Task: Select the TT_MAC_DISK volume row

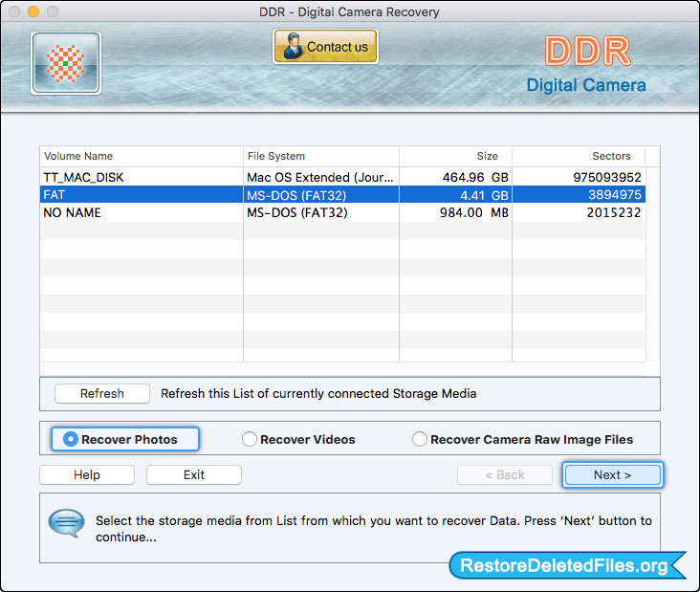Action: click(342, 177)
